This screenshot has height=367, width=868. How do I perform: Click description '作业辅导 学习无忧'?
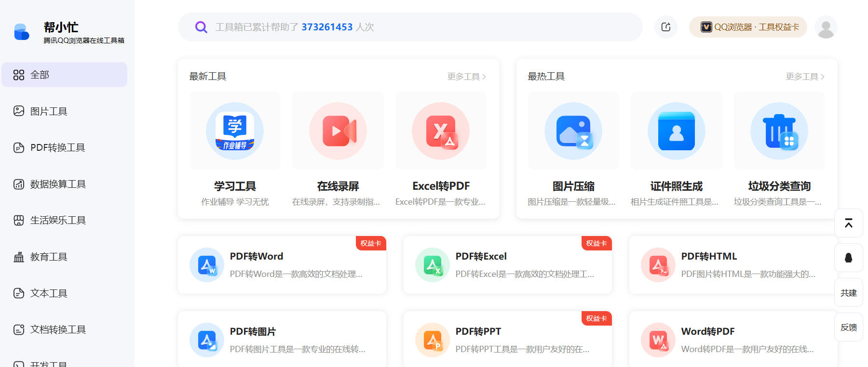click(x=235, y=202)
